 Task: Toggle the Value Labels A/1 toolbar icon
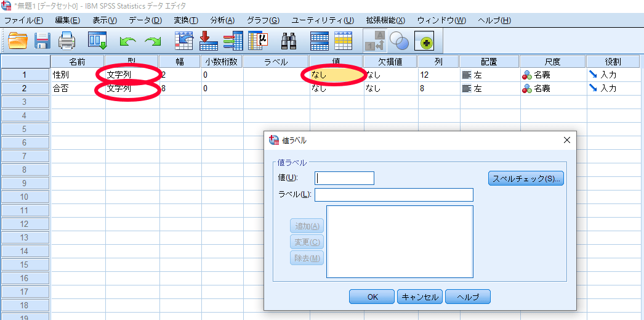374,41
